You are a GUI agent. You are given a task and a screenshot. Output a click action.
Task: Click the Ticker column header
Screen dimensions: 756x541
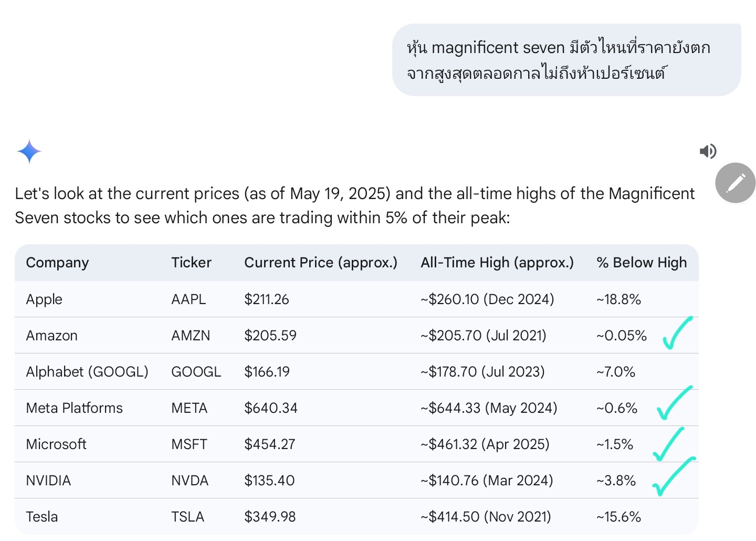(x=191, y=263)
